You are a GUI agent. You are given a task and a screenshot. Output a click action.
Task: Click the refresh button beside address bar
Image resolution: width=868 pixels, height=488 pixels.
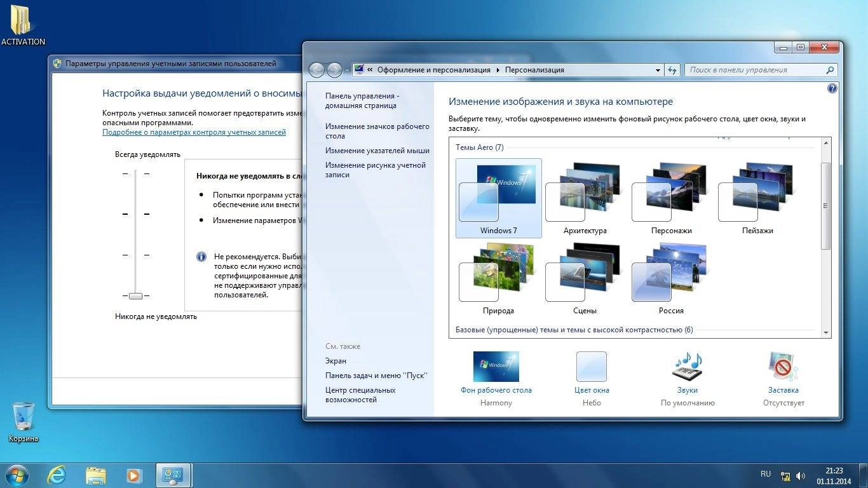(x=673, y=70)
